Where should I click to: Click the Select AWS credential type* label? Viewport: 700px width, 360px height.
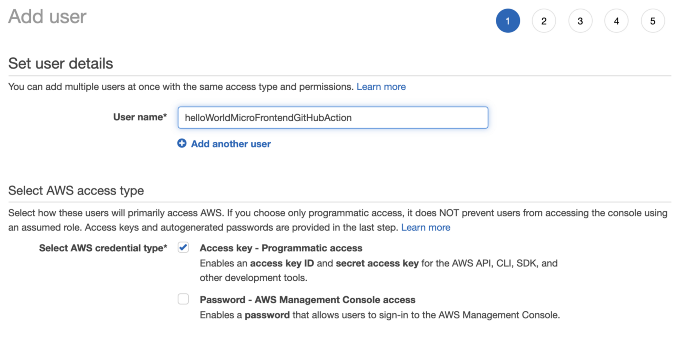point(103,248)
